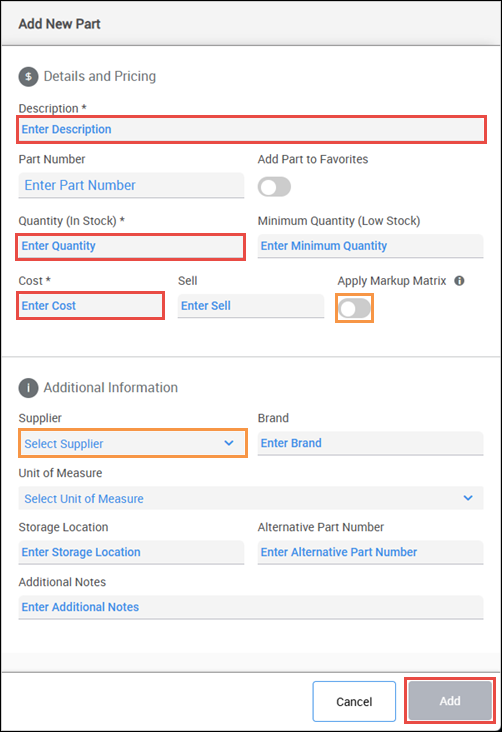
Task: Click the Enter Sell field
Action: click(x=251, y=306)
